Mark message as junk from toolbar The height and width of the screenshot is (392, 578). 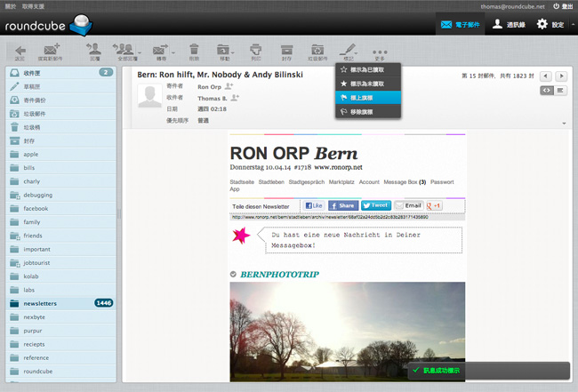pos(317,52)
